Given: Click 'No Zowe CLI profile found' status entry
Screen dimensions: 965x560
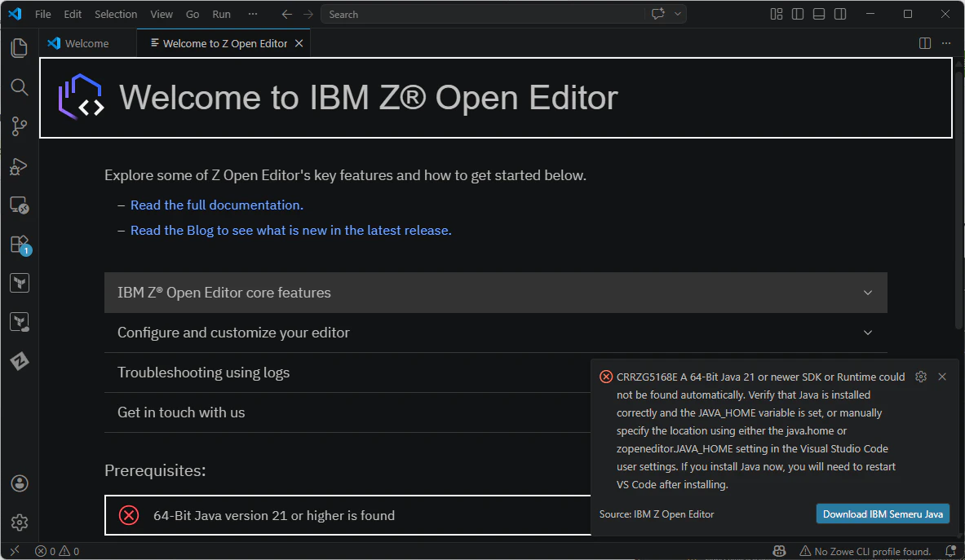Looking at the screenshot, I should coord(865,551).
